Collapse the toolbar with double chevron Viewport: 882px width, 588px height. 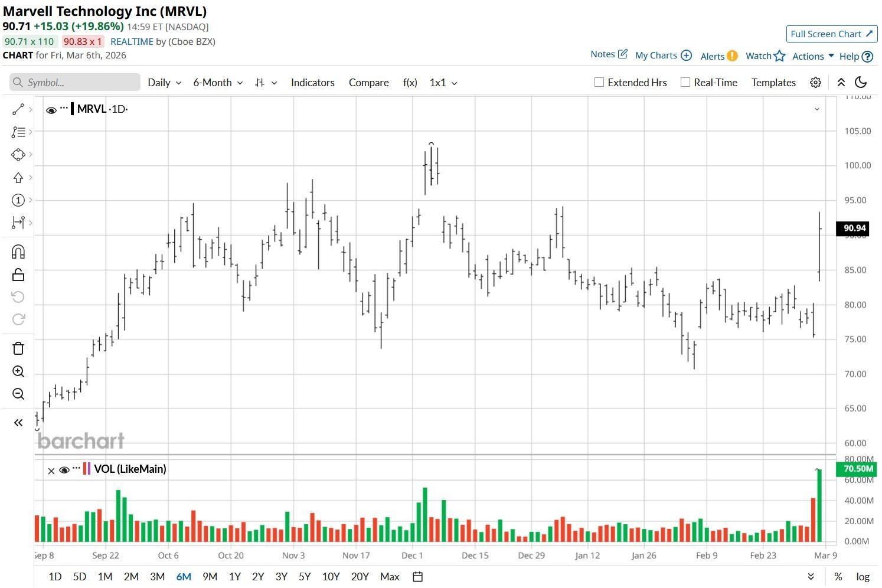coord(841,83)
